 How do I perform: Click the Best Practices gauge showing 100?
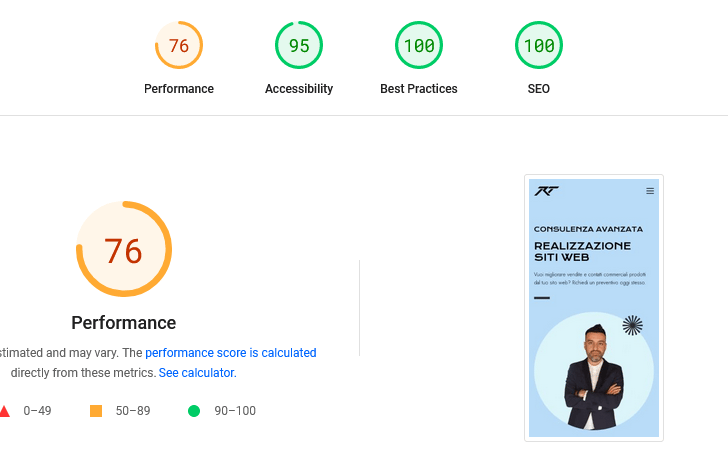[419, 46]
